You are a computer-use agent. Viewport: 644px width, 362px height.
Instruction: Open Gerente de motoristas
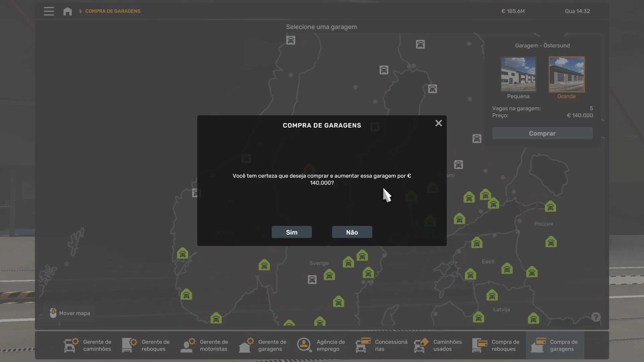(x=205, y=345)
